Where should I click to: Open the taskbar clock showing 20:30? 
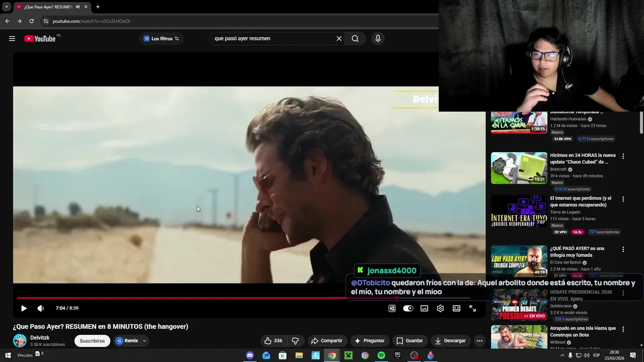614,355
